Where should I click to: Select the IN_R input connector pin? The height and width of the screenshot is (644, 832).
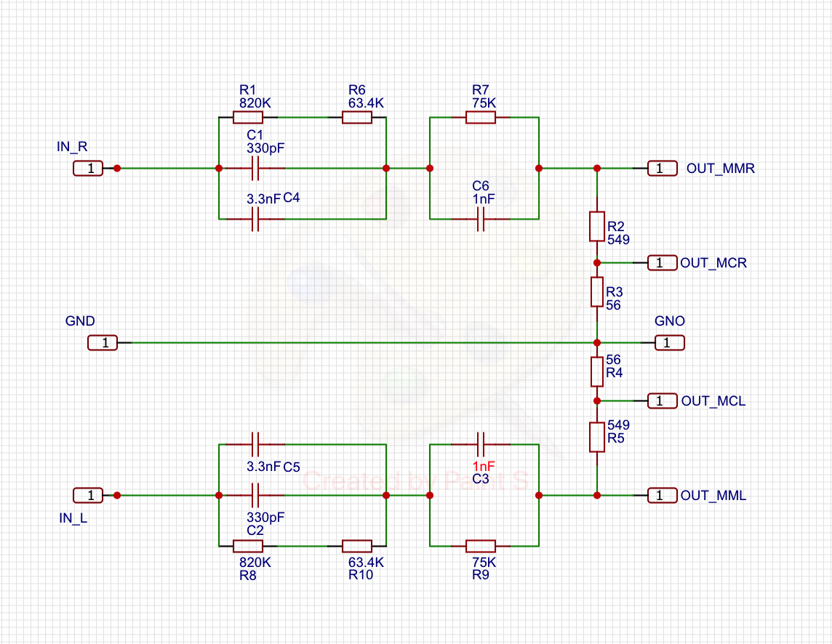[88, 169]
